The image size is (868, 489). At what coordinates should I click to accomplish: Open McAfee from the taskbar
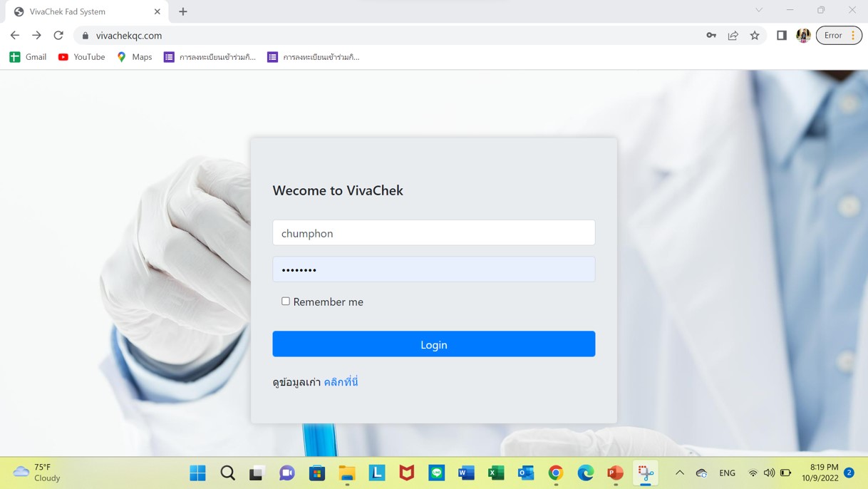(x=407, y=473)
